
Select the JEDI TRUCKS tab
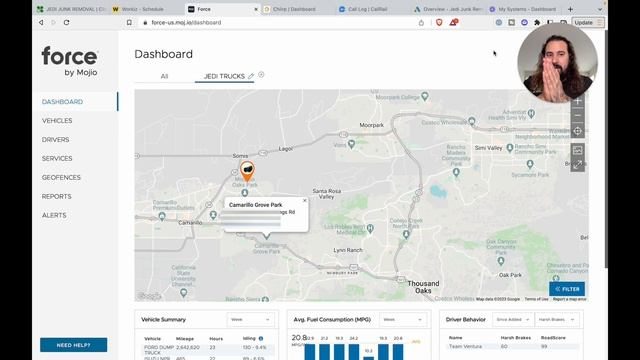point(224,76)
